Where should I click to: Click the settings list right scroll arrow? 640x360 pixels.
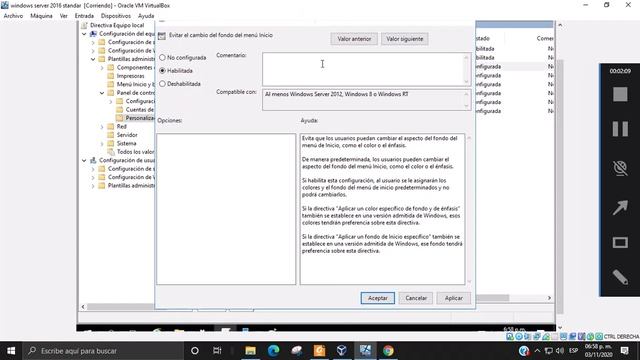549,298
